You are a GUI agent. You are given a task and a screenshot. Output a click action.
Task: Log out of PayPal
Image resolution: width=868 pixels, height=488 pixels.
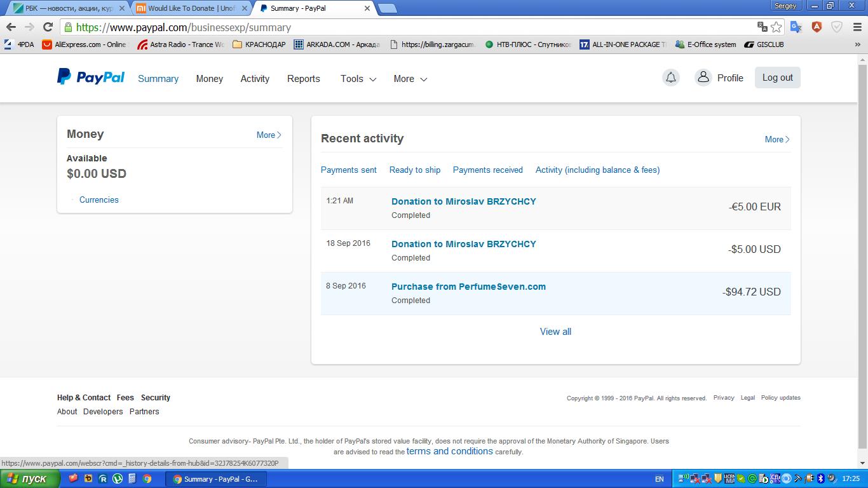(x=778, y=78)
